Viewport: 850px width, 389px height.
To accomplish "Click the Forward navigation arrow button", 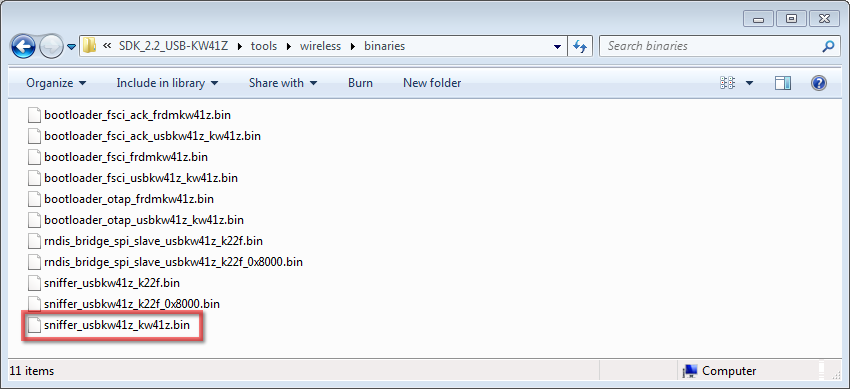I will (51, 47).
